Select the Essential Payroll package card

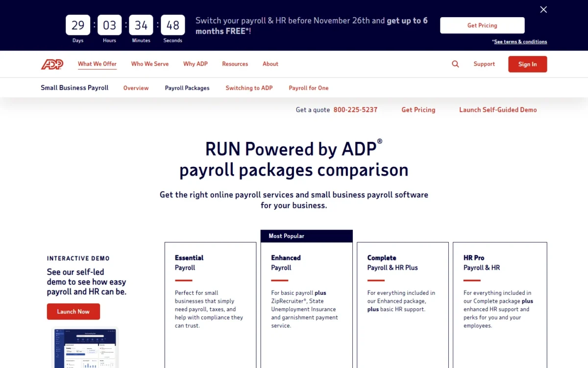point(211,305)
